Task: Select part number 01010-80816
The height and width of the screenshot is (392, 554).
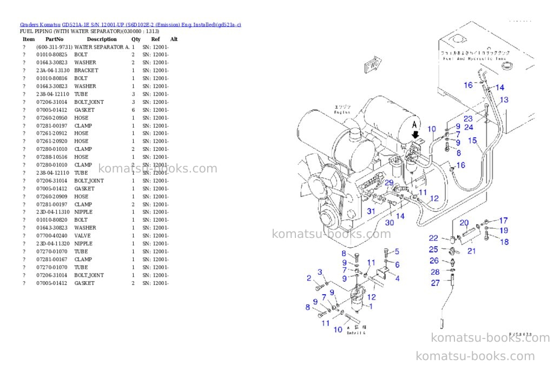Action: coord(51,78)
